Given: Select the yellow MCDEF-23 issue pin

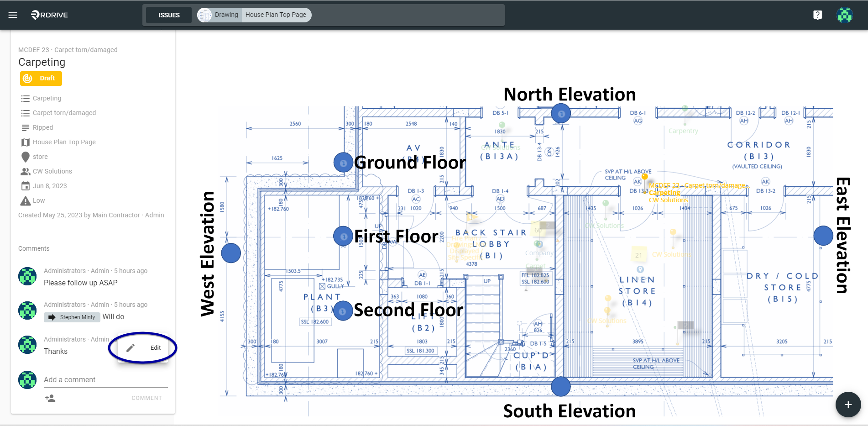Looking at the screenshot, I should (644, 177).
